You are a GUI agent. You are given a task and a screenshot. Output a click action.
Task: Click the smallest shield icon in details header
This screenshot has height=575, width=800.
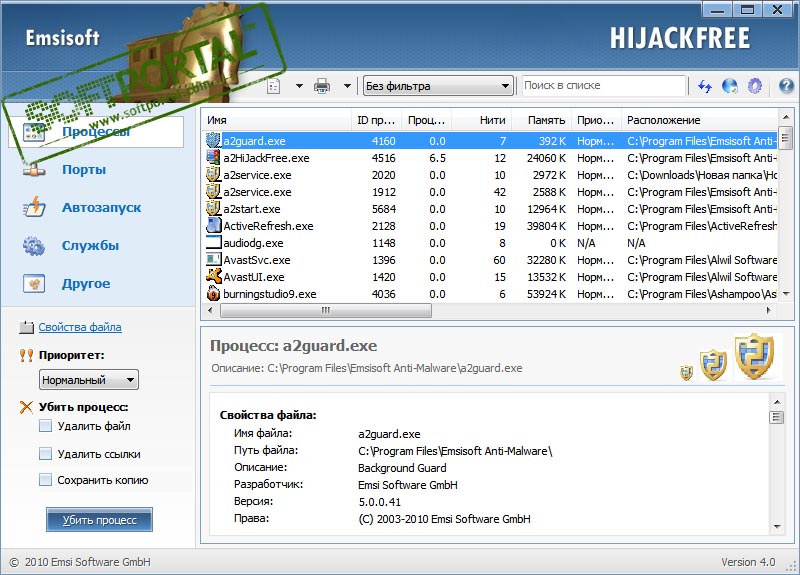point(687,373)
